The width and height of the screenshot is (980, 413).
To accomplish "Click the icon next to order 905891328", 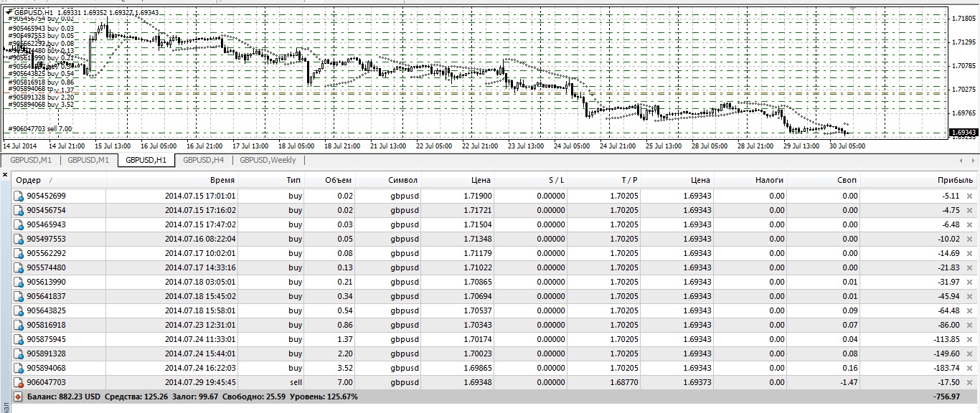I will click(19, 353).
